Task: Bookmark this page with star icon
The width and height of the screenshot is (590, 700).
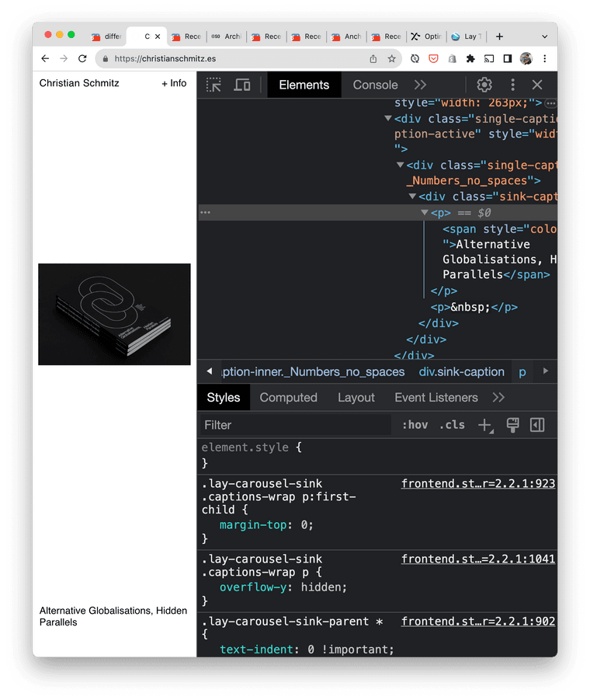Action: coord(392,58)
